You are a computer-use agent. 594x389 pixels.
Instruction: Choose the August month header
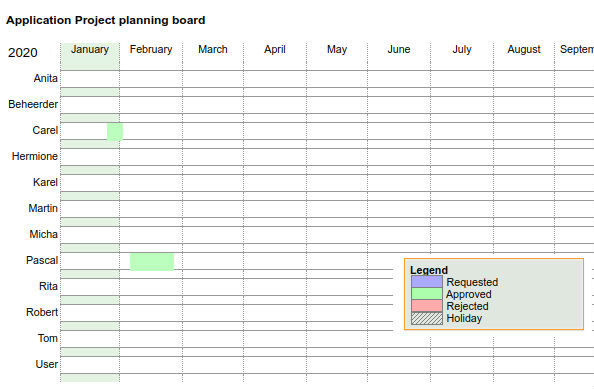[524, 50]
